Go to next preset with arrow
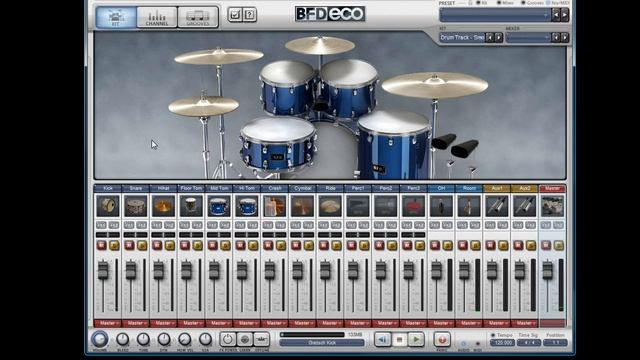 click(x=564, y=15)
